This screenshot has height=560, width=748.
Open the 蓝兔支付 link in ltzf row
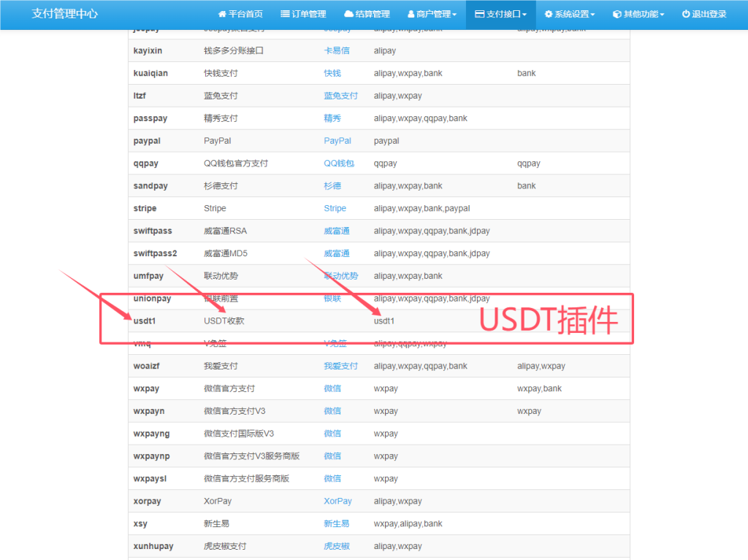pos(340,96)
